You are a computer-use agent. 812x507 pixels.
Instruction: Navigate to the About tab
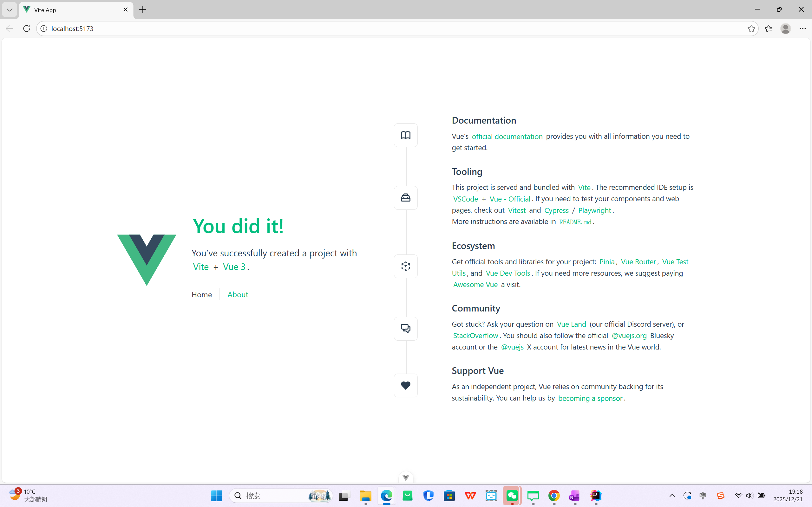(238, 294)
